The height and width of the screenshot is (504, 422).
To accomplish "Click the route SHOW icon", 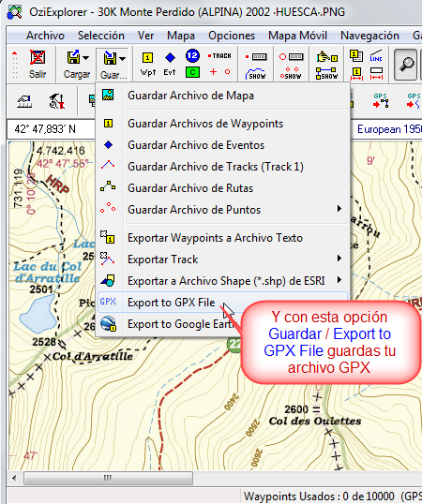I will (326, 74).
